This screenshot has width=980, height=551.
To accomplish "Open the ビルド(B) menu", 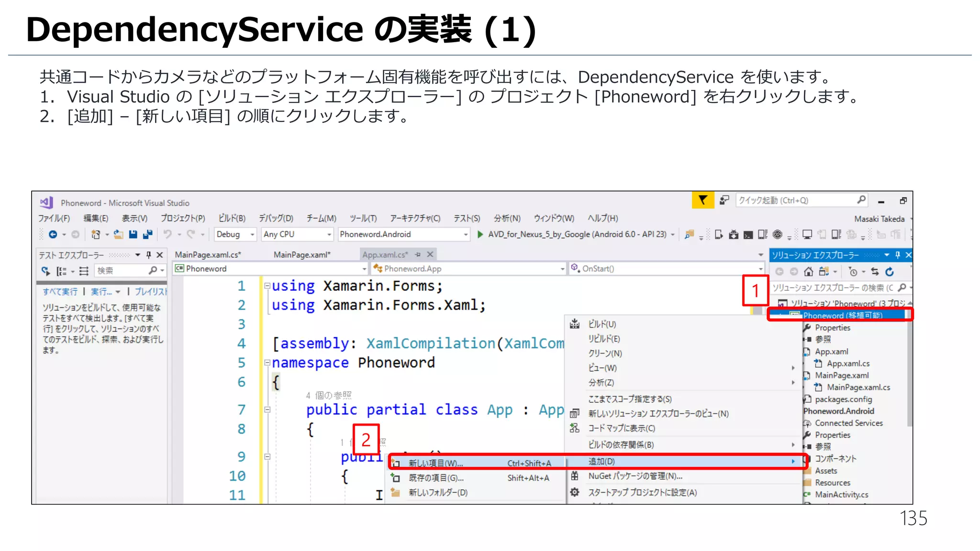I will point(232,218).
